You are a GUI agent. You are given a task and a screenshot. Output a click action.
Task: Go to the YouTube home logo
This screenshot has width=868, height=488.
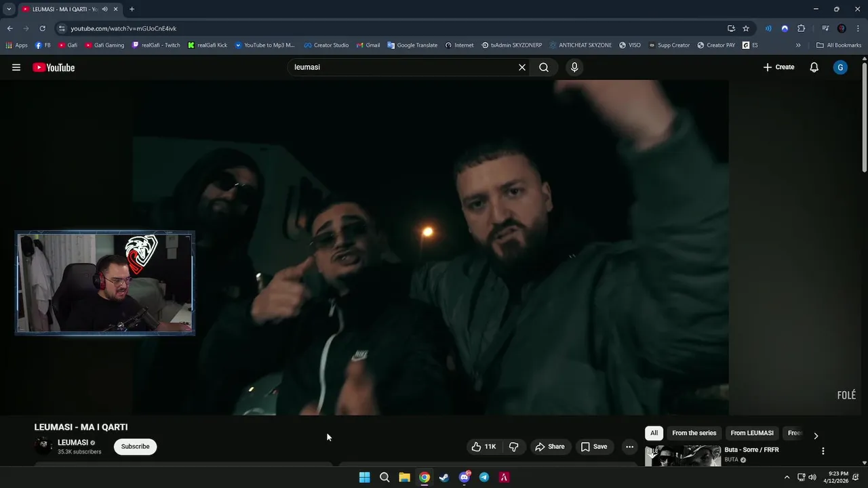point(54,67)
